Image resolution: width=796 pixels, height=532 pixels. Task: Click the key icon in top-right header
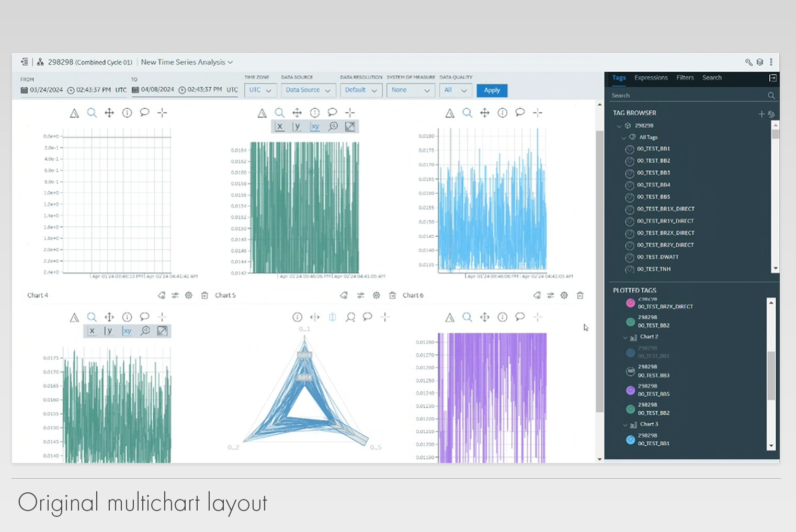click(749, 62)
